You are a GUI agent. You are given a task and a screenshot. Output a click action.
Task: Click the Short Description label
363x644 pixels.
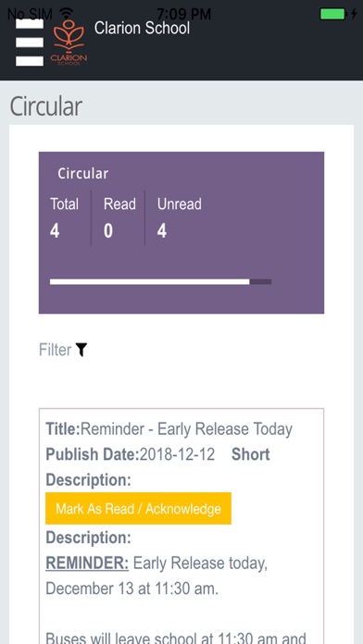point(157,467)
